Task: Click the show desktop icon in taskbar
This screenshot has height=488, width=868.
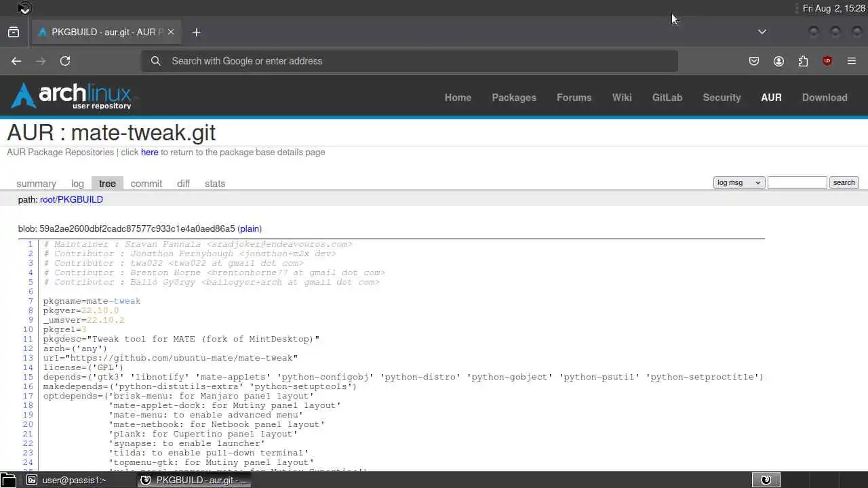Action: pyautogui.click(x=7, y=481)
